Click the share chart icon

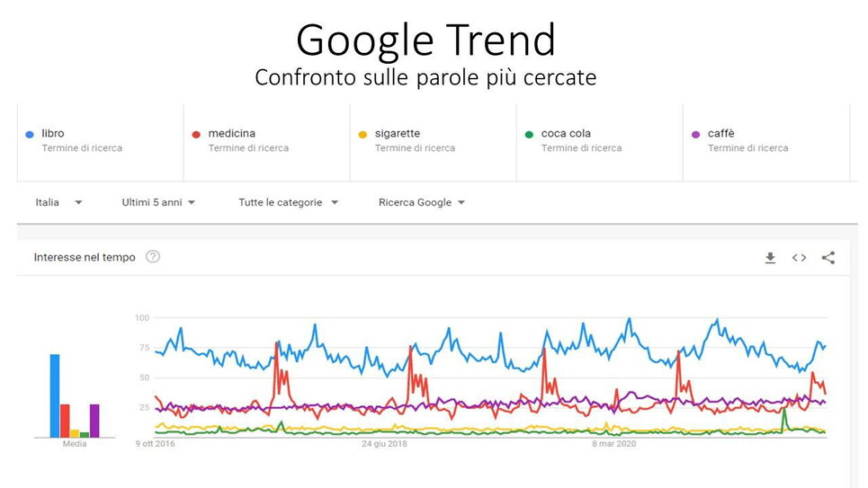[828, 258]
